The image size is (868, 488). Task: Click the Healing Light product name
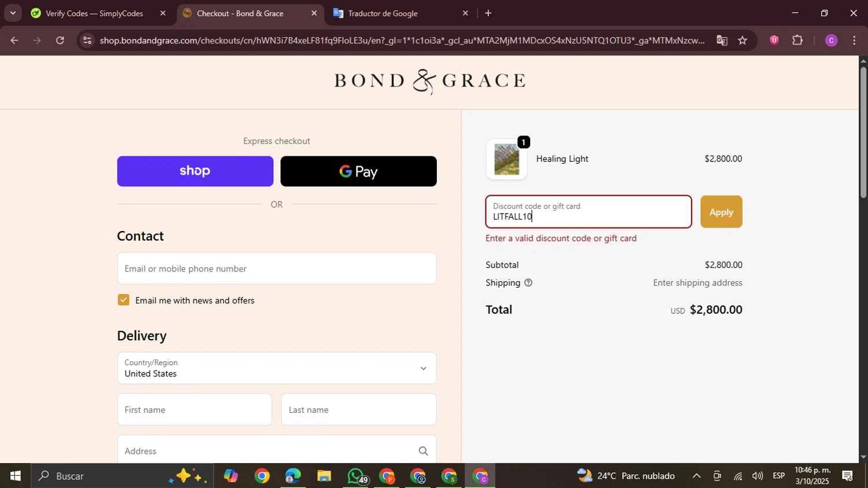coord(562,159)
